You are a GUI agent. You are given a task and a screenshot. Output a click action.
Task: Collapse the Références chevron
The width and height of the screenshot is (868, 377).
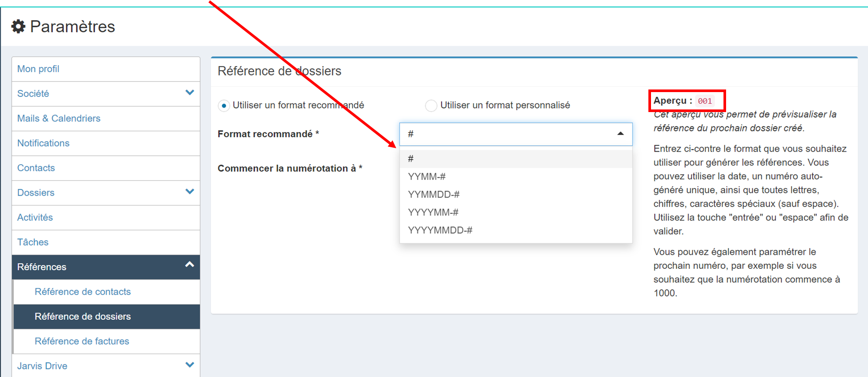coord(190,265)
